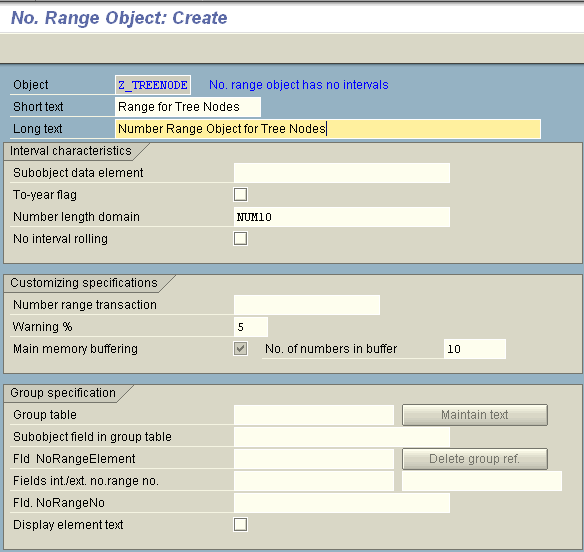Click the 'No. range object has no intervals' message
Screen dimensions: 584x552
(x=299, y=85)
